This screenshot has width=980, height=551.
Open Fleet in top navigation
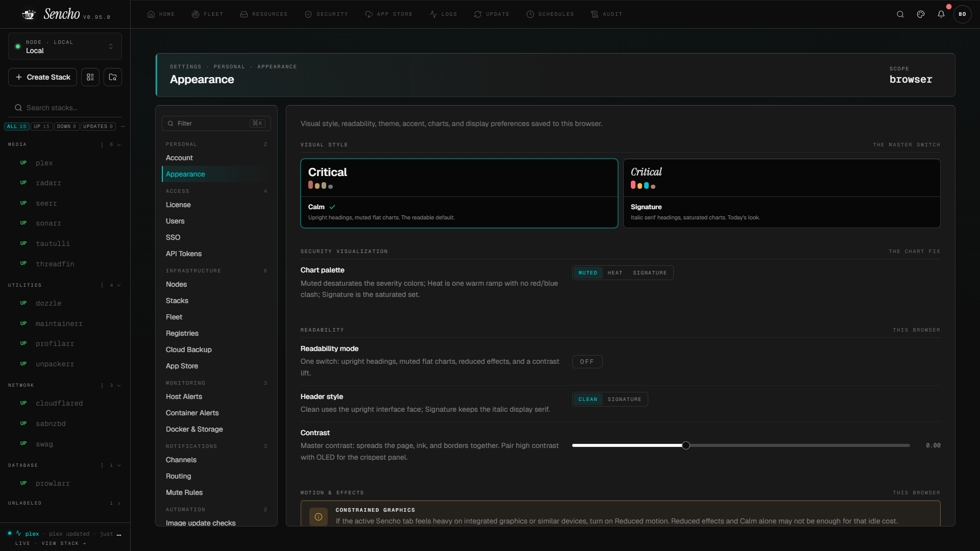click(x=207, y=14)
